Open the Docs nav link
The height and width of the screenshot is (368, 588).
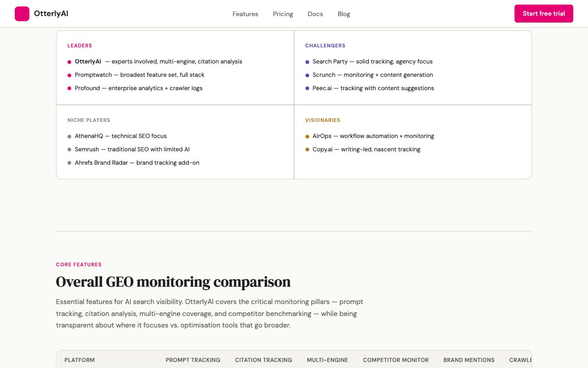(315, 14)
